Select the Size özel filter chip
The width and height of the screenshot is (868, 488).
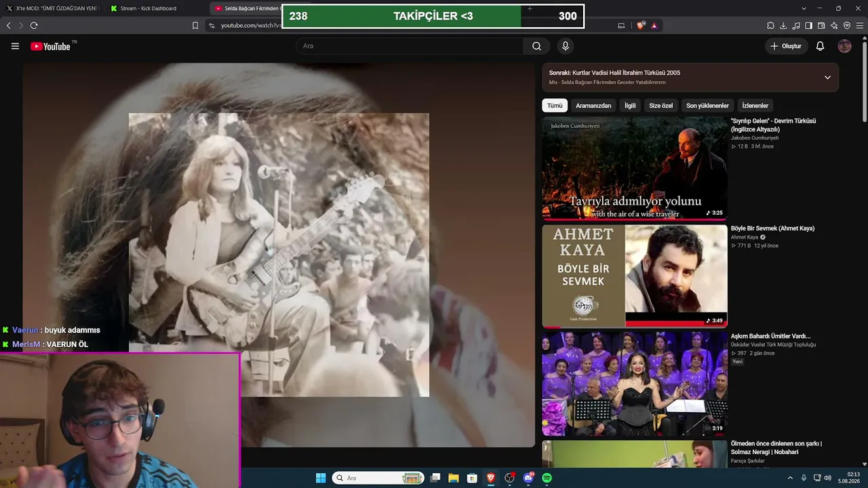661,106
